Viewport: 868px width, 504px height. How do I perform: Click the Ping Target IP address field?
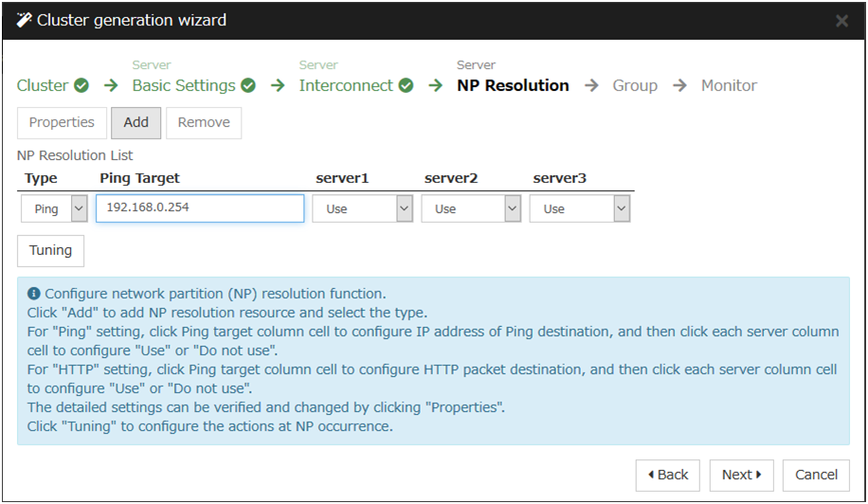(200, 208)
